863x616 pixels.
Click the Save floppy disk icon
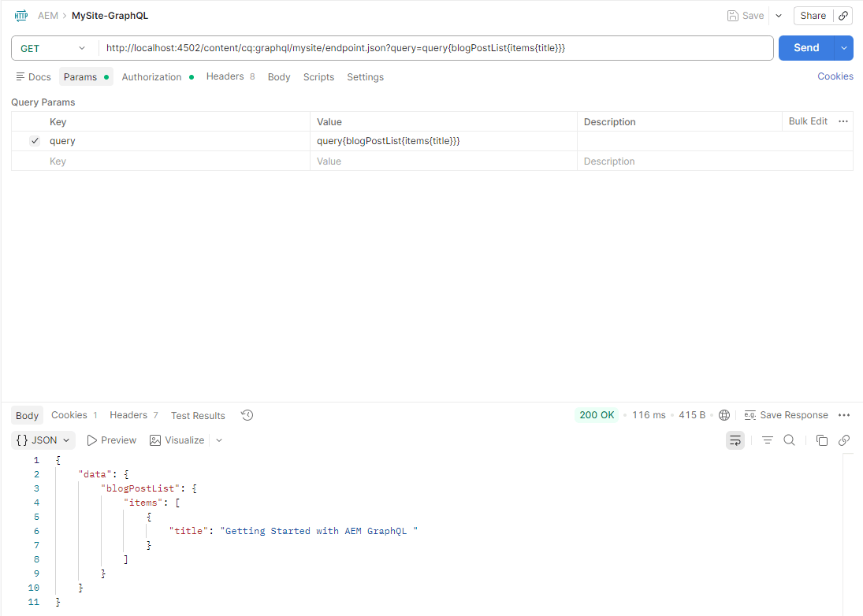click(732, 16)
